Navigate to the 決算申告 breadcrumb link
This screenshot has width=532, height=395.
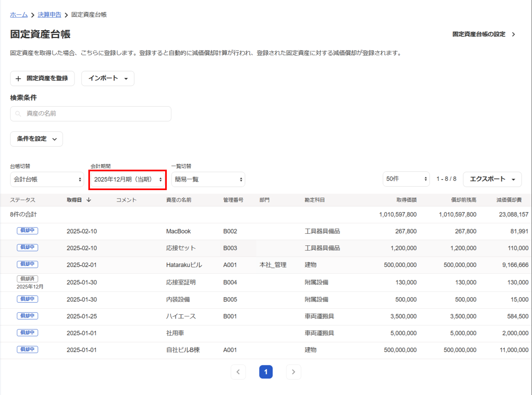tap(49, 15)
